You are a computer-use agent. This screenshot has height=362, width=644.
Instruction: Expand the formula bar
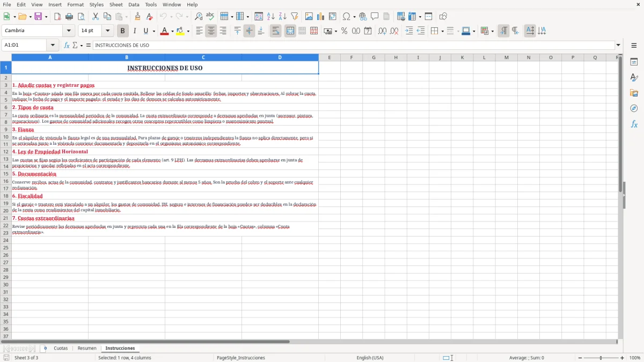click(618, 45)
